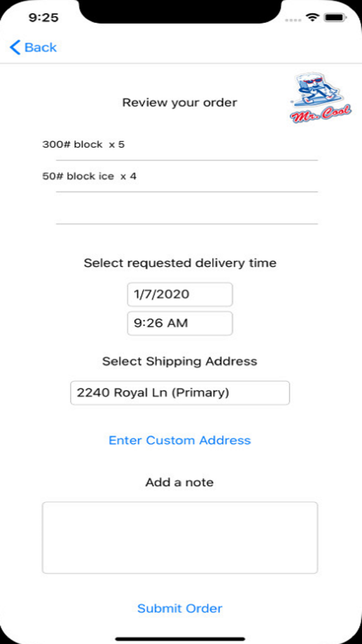Open the 9:26 AM time picker

tap(180, 323)
